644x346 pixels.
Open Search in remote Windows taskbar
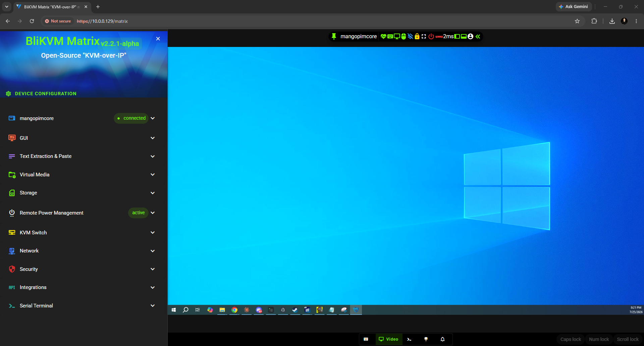click(185, 310)
